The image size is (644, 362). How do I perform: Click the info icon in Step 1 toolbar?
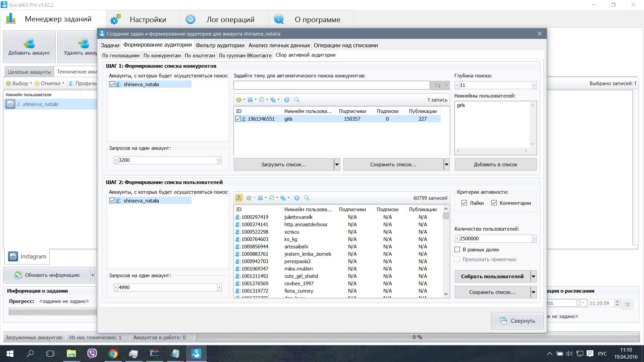pos(287,100)
